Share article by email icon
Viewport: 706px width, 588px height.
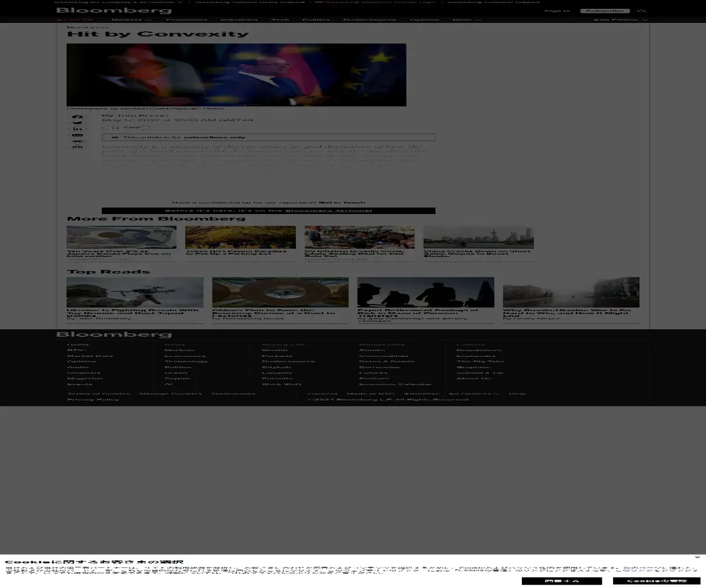[x=78, y=135]
